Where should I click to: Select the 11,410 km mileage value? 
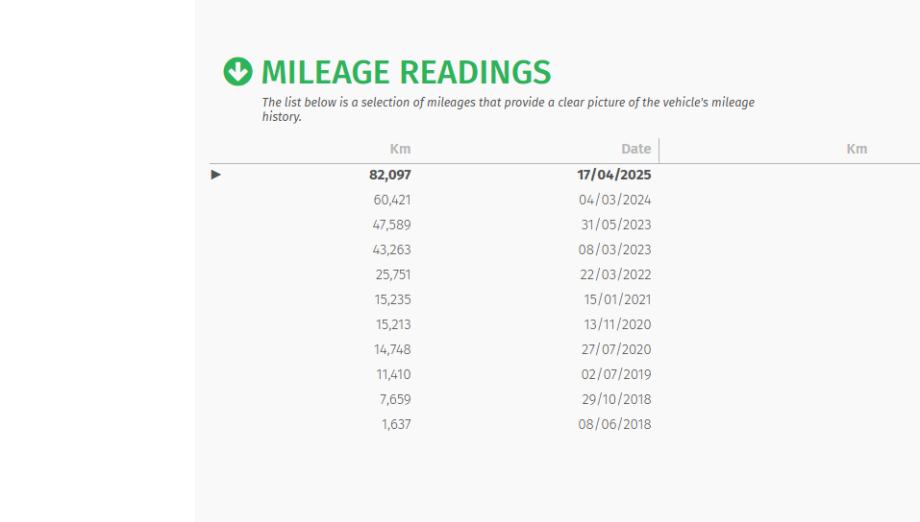(393, 375)
